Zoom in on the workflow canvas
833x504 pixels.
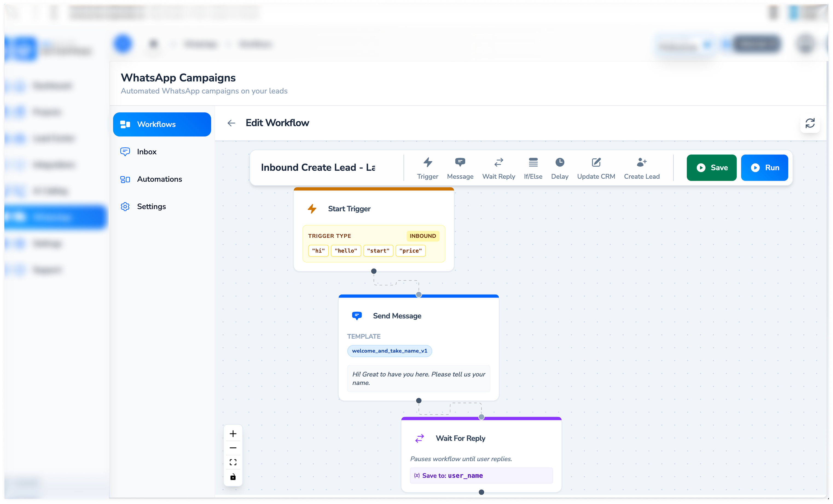(x=233, y=434)
